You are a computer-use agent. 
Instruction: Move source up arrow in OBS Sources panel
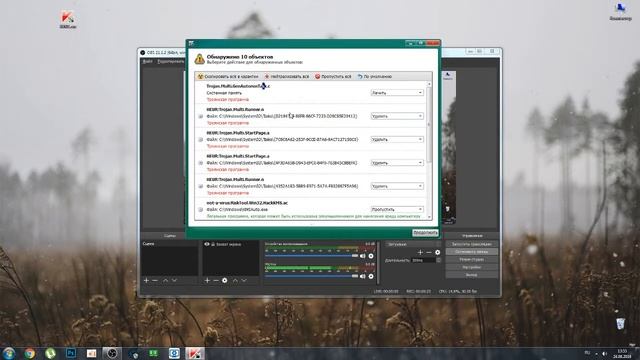point(235,280)
